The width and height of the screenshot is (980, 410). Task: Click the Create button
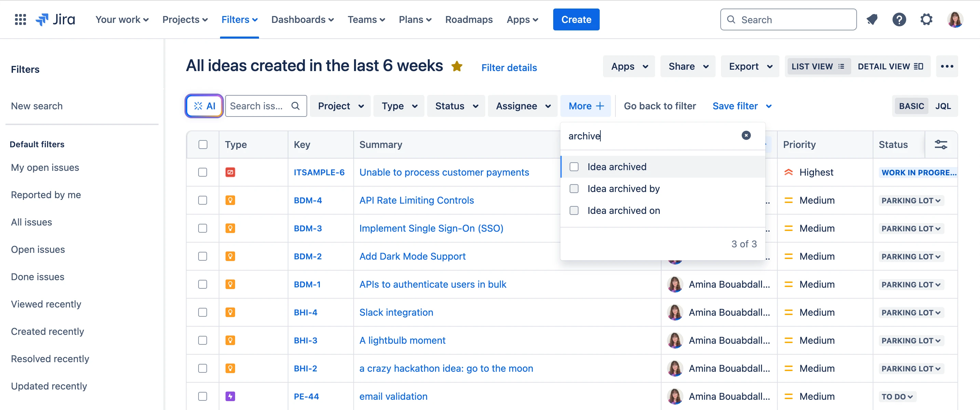(576, 19)
